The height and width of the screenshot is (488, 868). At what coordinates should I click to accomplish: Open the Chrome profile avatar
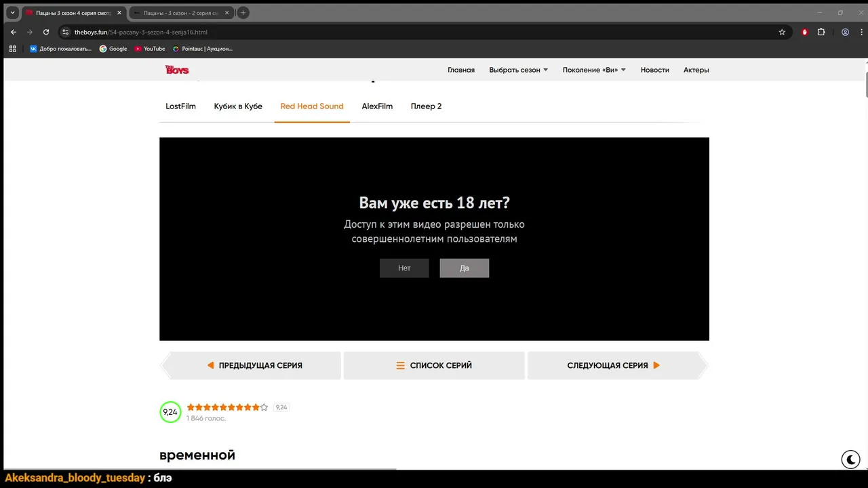pos(845,32)
